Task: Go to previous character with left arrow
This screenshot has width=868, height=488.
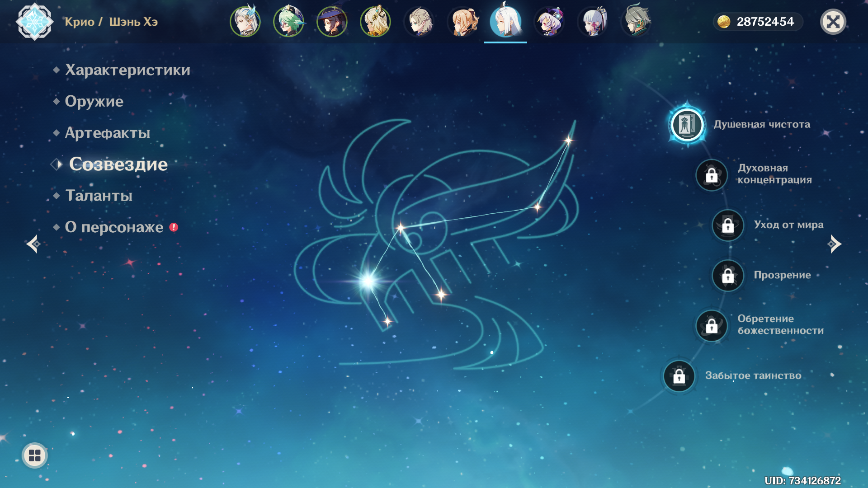Action: coord(33,244)
